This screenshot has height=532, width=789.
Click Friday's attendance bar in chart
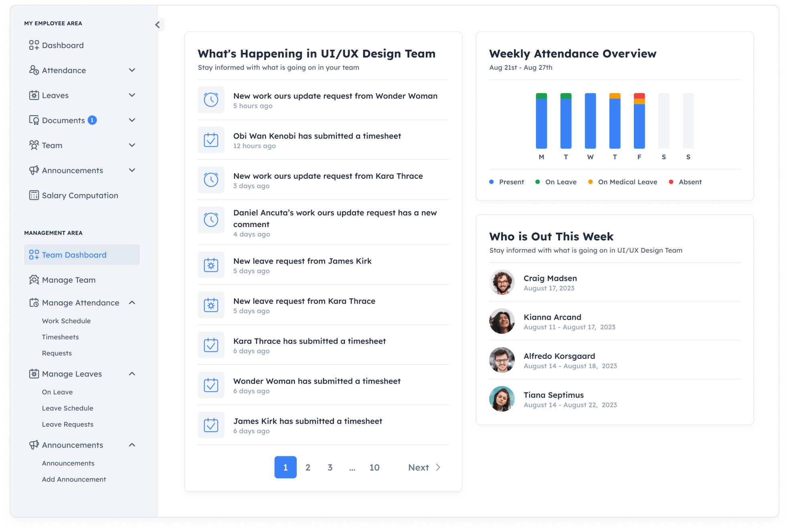click(639, 121)
